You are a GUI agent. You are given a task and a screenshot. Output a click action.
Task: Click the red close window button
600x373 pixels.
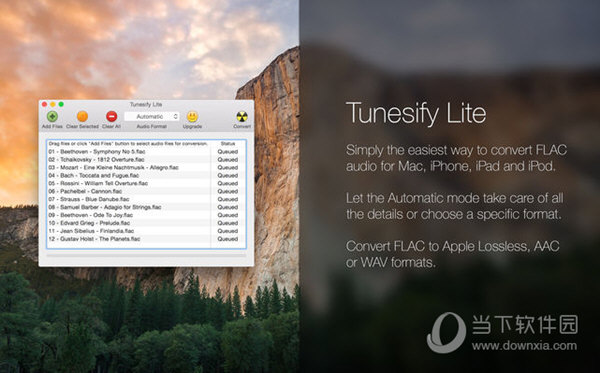pyautogui.click(x=44, y=104)
